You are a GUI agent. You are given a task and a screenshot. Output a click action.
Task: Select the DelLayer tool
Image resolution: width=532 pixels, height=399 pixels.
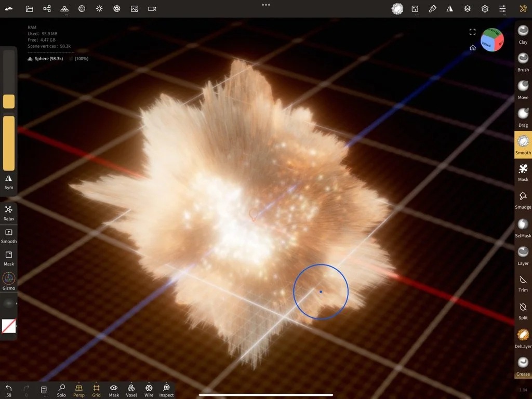click(x=523, y=339)
